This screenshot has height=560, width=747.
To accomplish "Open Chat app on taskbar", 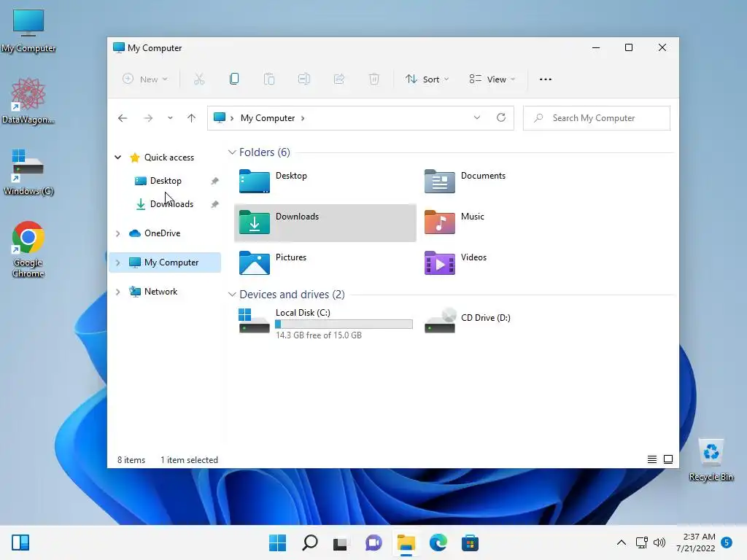I will pos(373,542).
